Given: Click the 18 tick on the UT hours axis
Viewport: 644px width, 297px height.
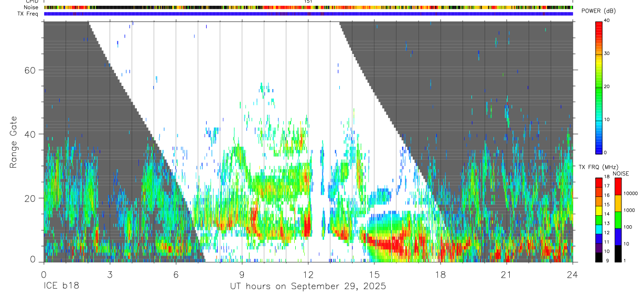Looking at the screenshot, I should point(441,274).
